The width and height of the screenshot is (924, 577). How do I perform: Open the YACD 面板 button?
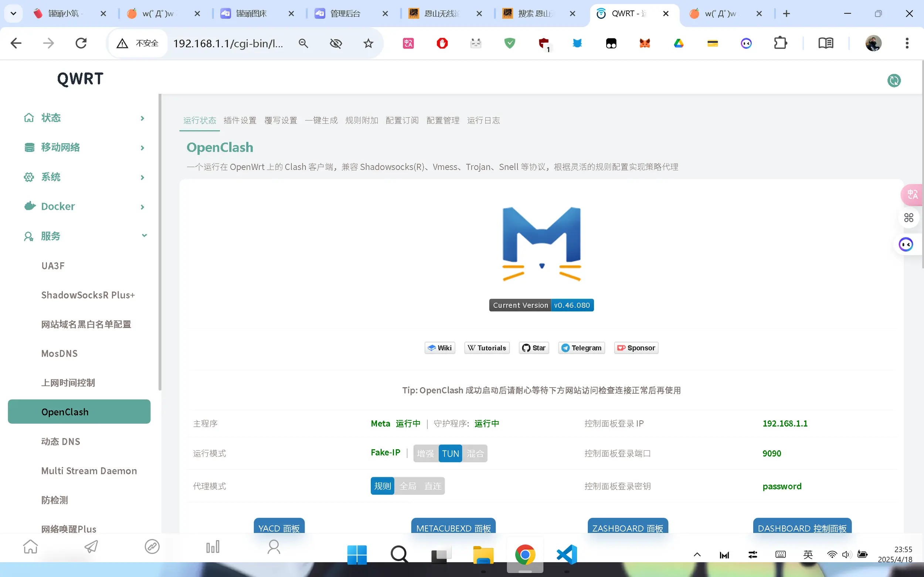tap(279, 527)
